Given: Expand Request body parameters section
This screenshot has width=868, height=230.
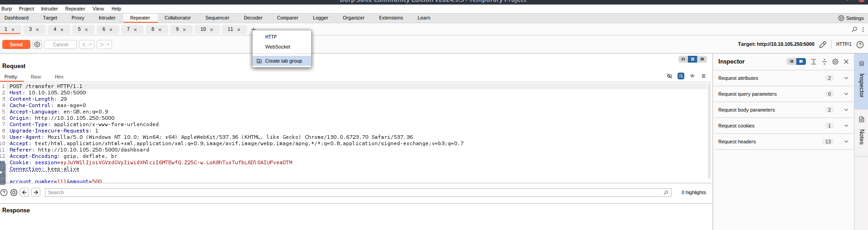Looking at the screenshot, I should click(846, 110).
